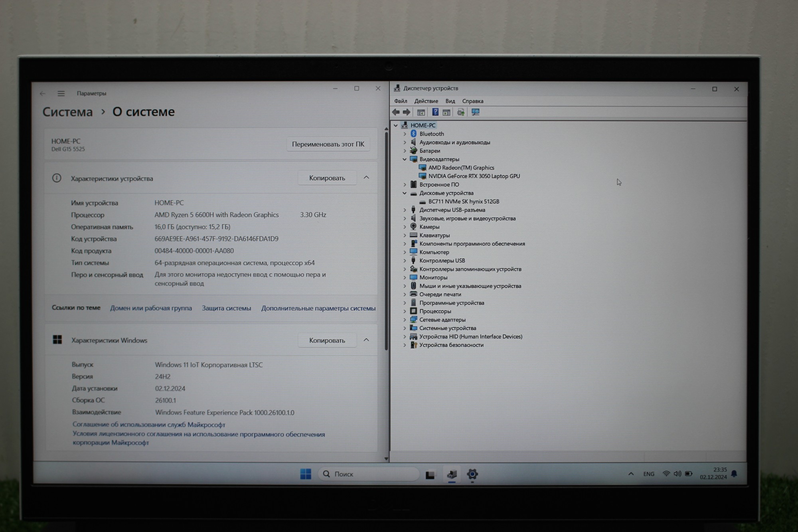Show hidden tray icons chevron
The width and height of the screenshot is (798, 532).
(631, 474)
